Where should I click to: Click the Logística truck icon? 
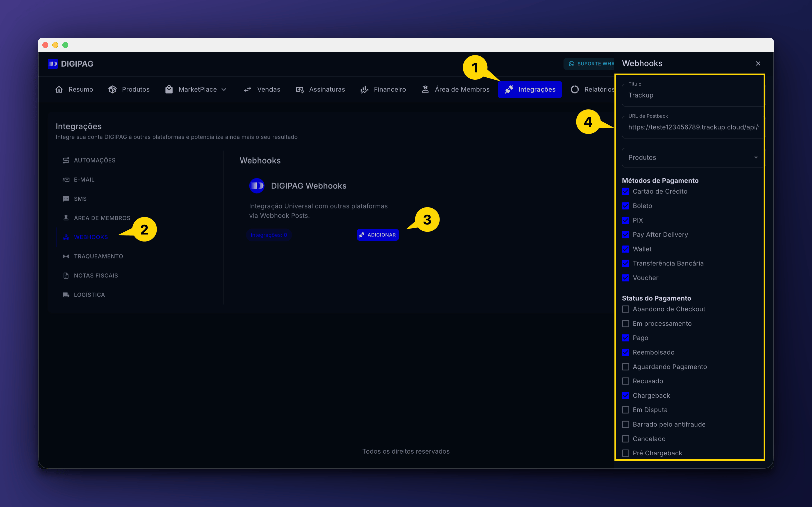coord(66,295)
